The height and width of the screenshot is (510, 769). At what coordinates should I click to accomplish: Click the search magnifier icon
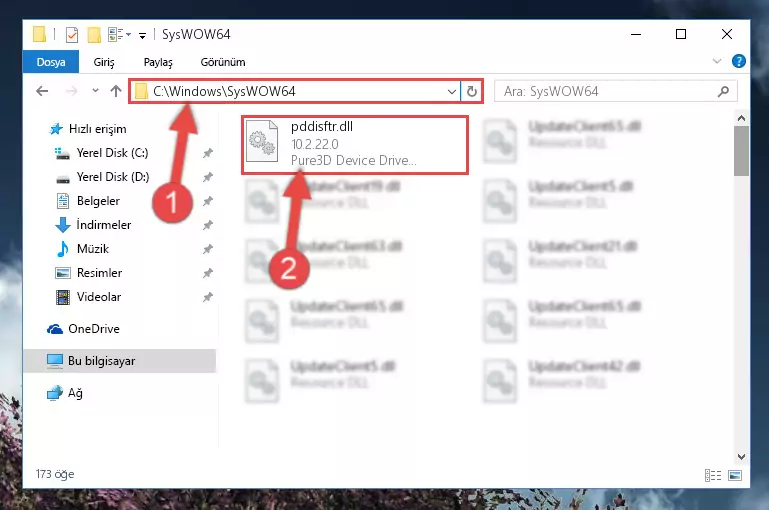[x=723, y=91]
